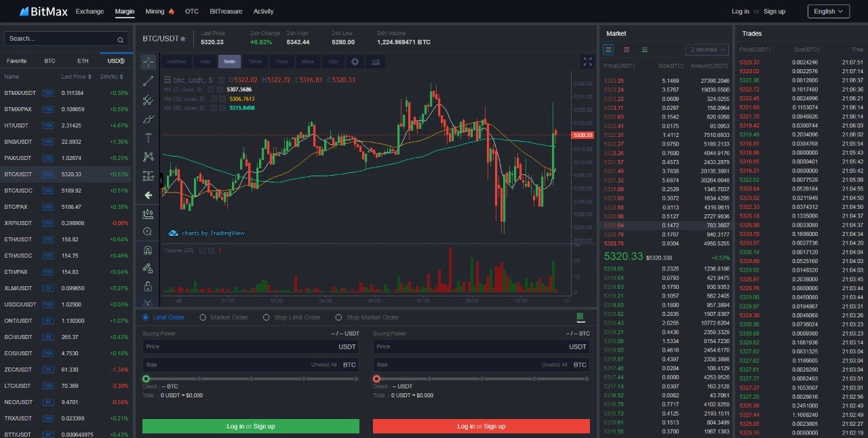Select the text annotation tool
Viewport: 868px width, 438px height.
[149, 138]
